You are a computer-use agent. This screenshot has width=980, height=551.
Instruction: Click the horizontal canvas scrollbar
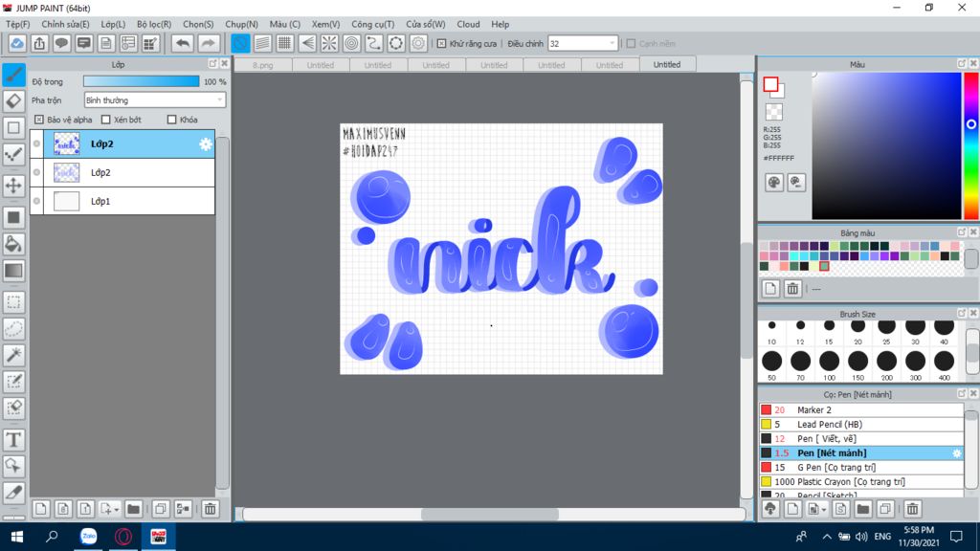click(x=490, y=514)
